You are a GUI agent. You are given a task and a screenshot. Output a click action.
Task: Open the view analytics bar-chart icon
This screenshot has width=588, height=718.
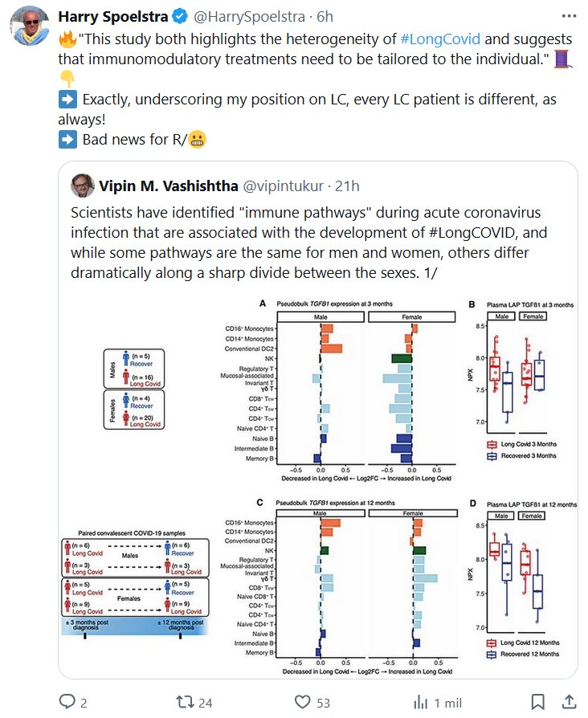click(420, 702)
